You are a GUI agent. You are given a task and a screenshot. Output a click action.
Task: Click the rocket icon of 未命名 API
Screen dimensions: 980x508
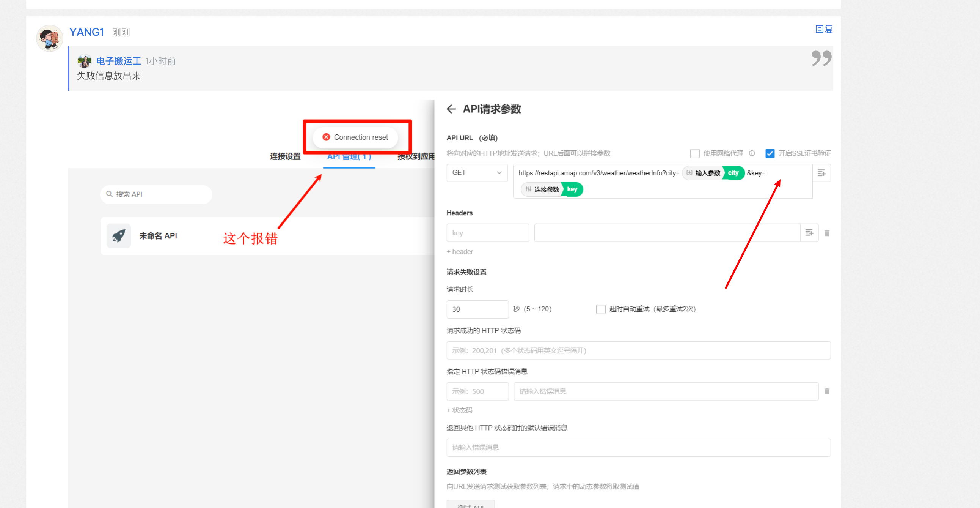point(119,236)
